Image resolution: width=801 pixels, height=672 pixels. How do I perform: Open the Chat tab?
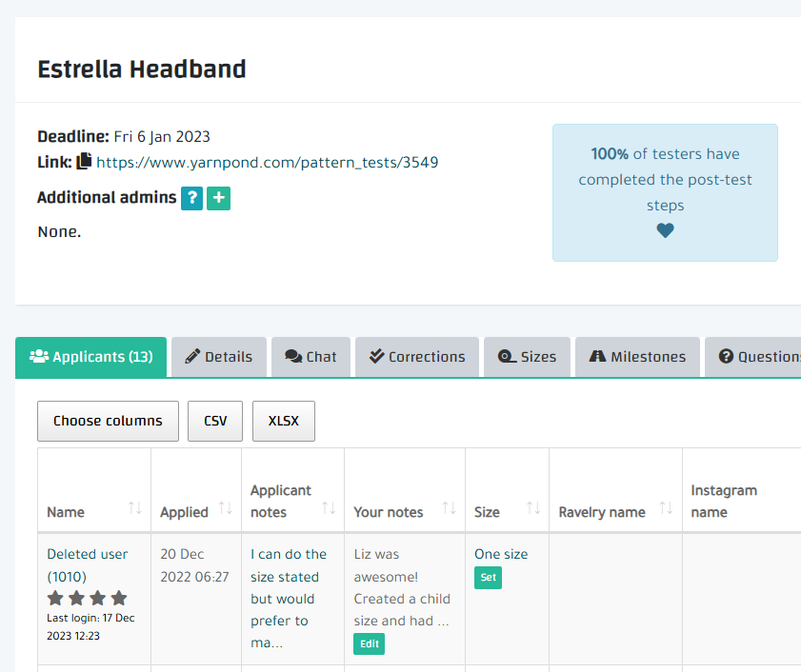[310, 357]
